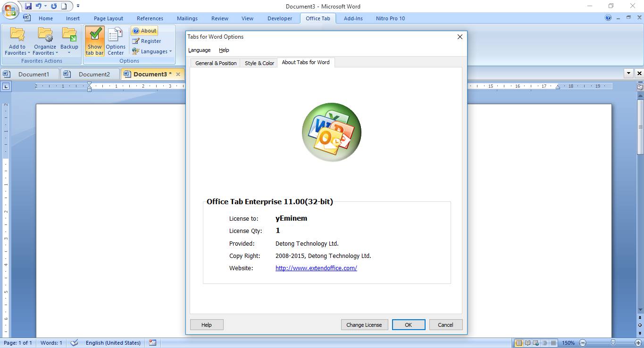Click Page: 1 of 1 status
644x348 pixels.
18,343
